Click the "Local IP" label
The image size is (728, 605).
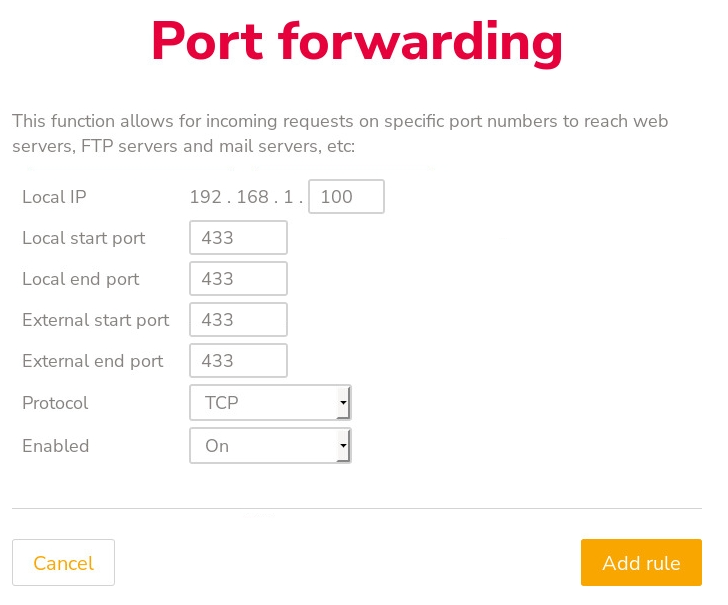coord(54,197)
